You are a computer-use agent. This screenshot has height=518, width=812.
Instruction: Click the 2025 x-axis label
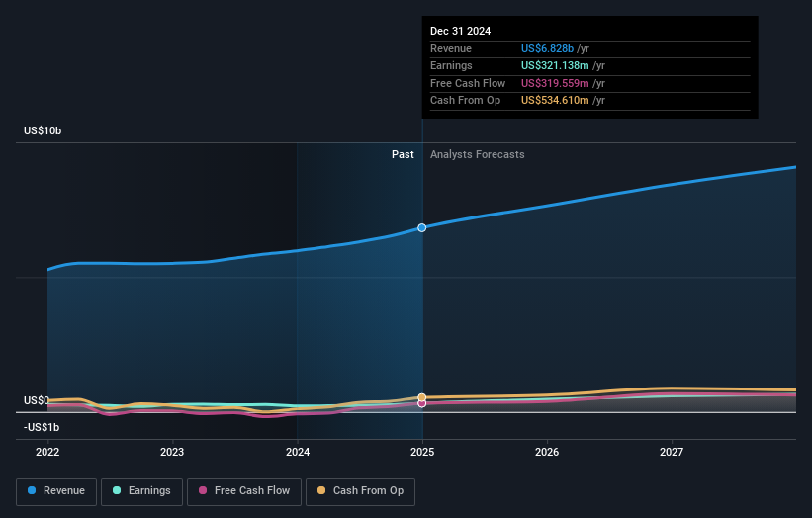coord(422,452)
